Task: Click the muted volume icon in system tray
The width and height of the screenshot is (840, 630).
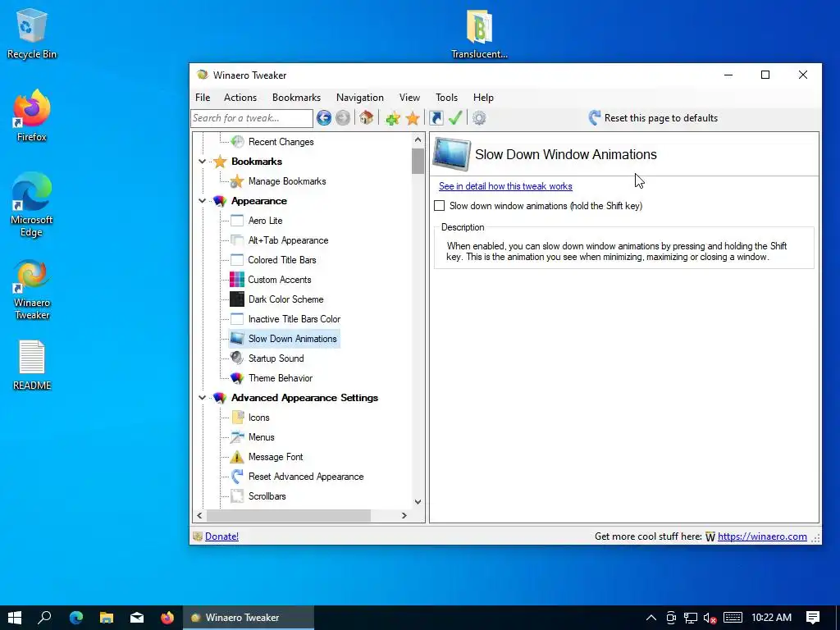Action: 710,619
